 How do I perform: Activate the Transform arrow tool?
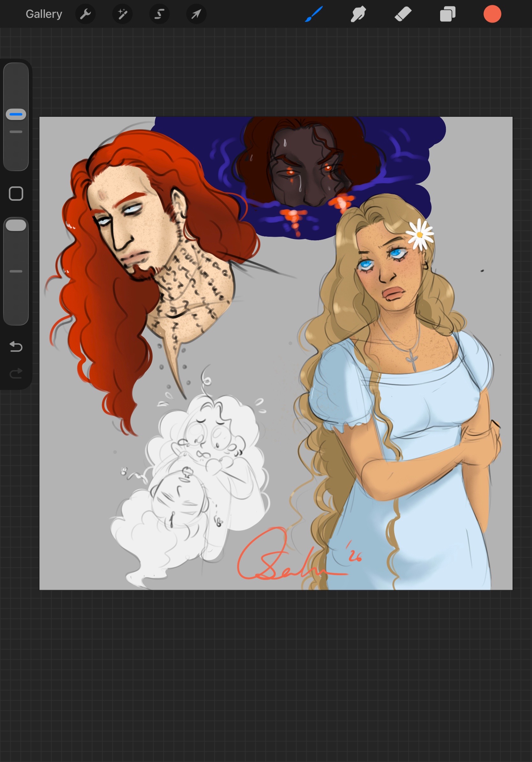(x=196, y=14)
